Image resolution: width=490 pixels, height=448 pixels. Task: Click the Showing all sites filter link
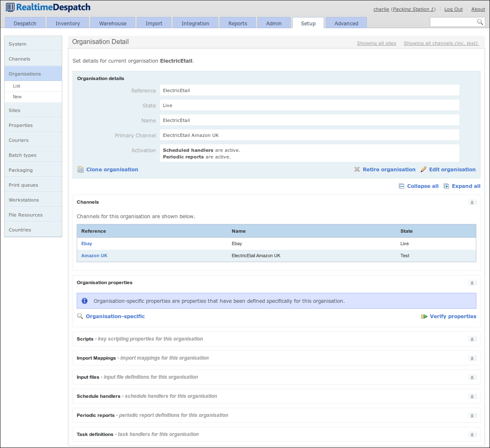[x=376, y=43]
